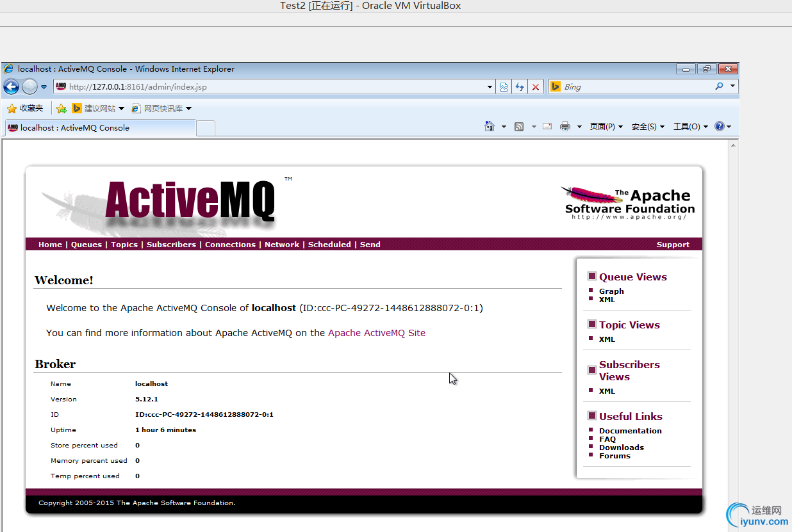Open the Connections nav link
The image size is (792, 532).
tap(230, 245)
